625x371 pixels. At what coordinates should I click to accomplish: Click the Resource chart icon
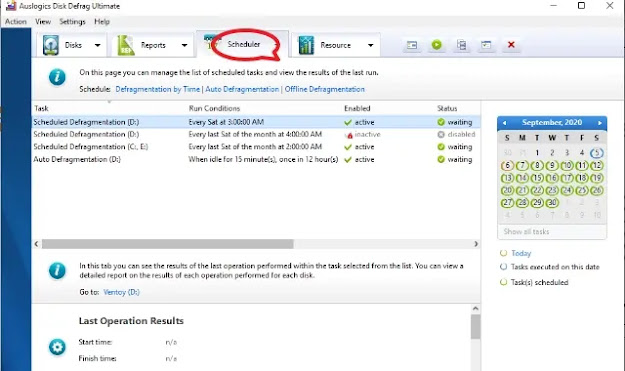pos(306,45)
